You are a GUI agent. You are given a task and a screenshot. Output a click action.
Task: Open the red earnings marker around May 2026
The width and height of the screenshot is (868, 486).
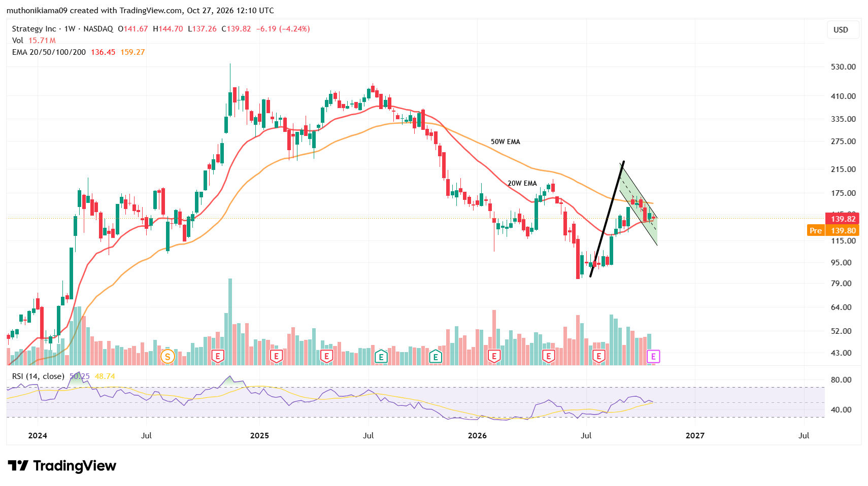coord(548,357)
